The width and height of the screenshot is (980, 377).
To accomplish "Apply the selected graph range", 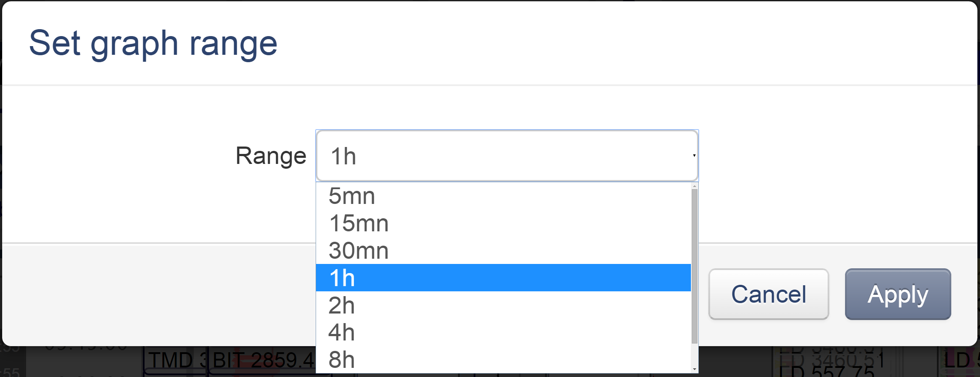I will (898, 294).
